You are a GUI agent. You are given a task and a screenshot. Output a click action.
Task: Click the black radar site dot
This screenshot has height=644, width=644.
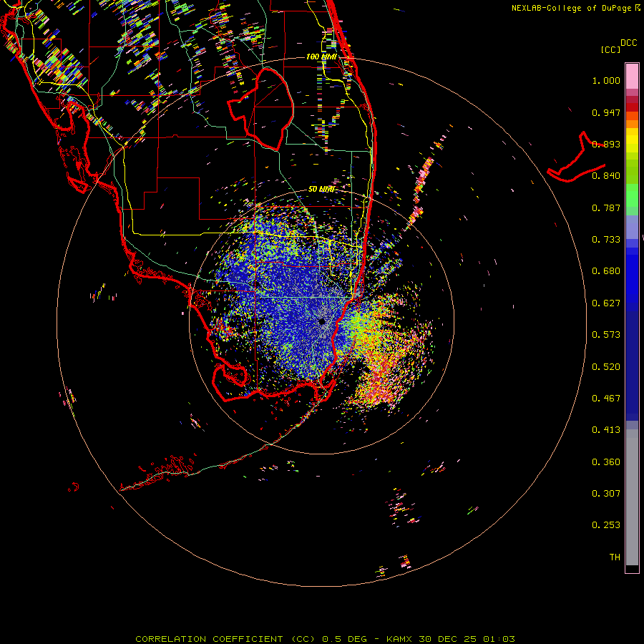click(322, 321)
